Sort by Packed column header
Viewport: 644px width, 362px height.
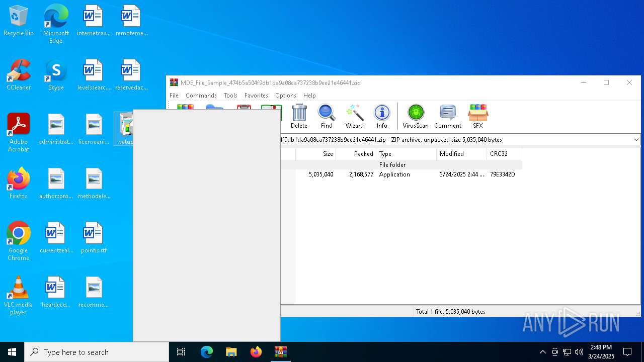[x=356, y=154]
